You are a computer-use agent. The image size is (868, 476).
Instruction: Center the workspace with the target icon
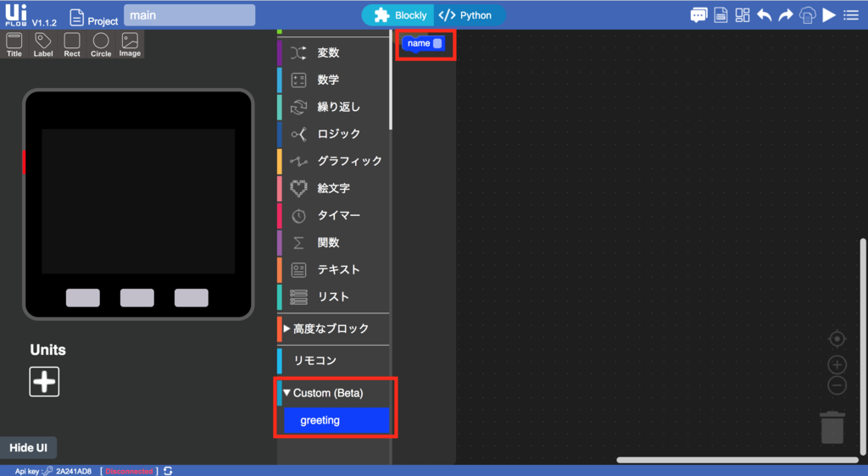837,338
